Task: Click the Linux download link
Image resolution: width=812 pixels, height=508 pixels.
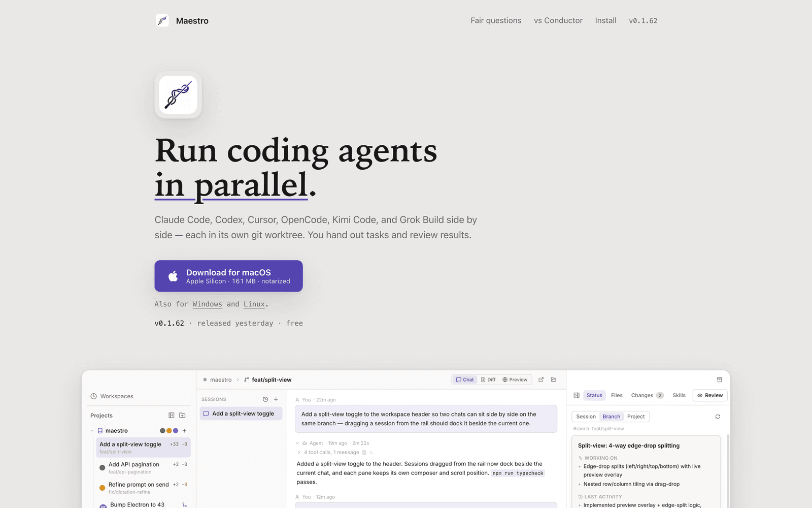Action: coord(254,304)
